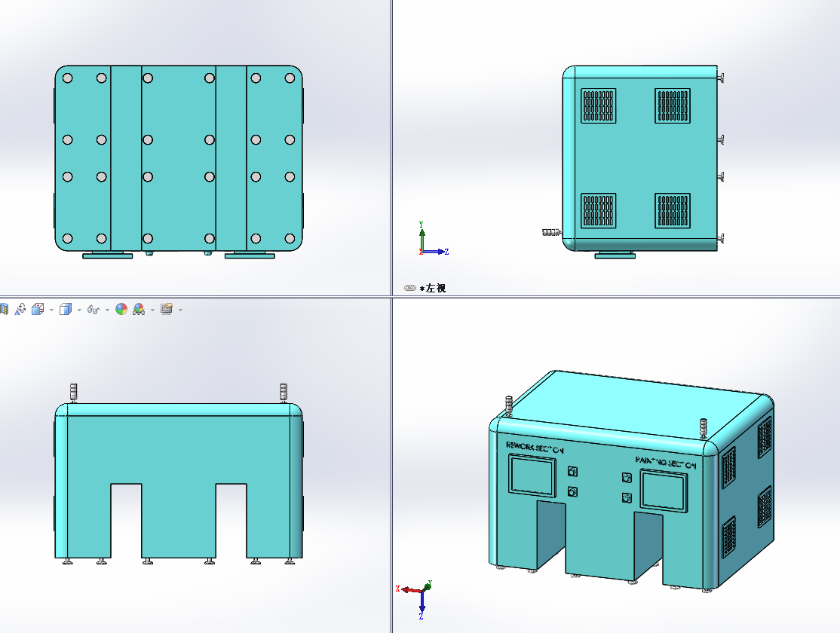840x633 pixels.
Task: Select the Display Style cube icon
Action: [x=66, y=310]
